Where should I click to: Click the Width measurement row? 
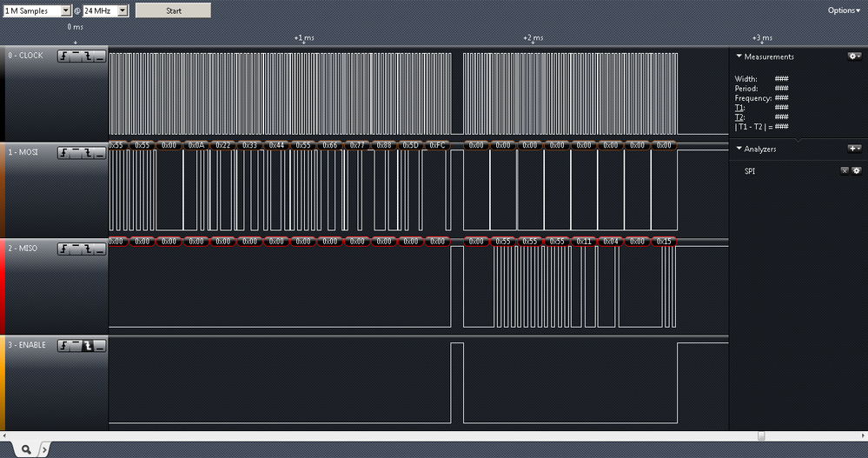(x=762, y=78)
